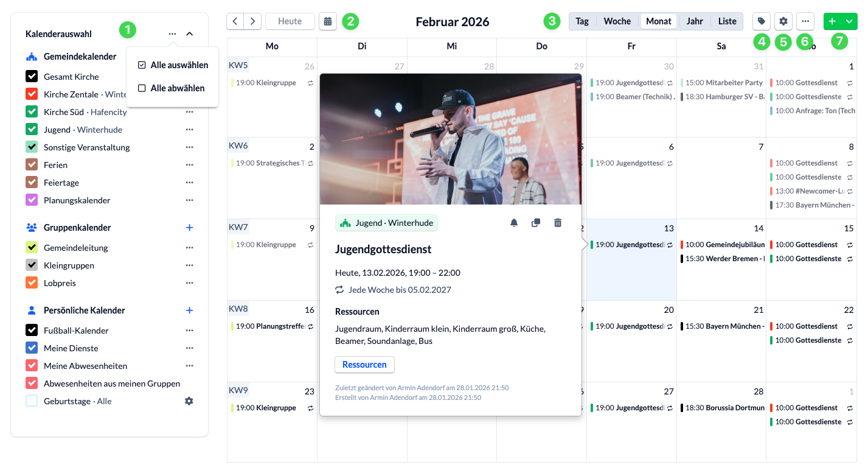This screenshot has width=868, height=473.
Task: Click the Jugend · Winterhude badge in the popup
Action: 386,223
